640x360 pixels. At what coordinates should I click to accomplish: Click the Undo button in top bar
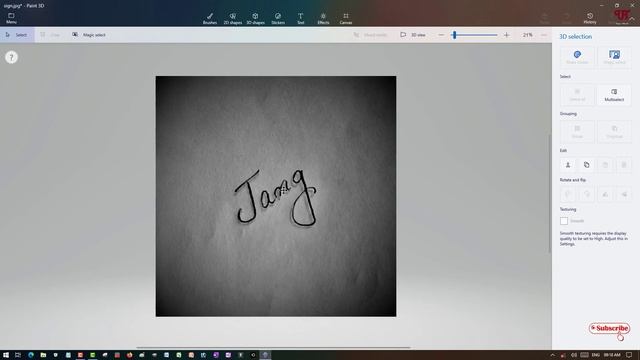(x=566, y=18)
